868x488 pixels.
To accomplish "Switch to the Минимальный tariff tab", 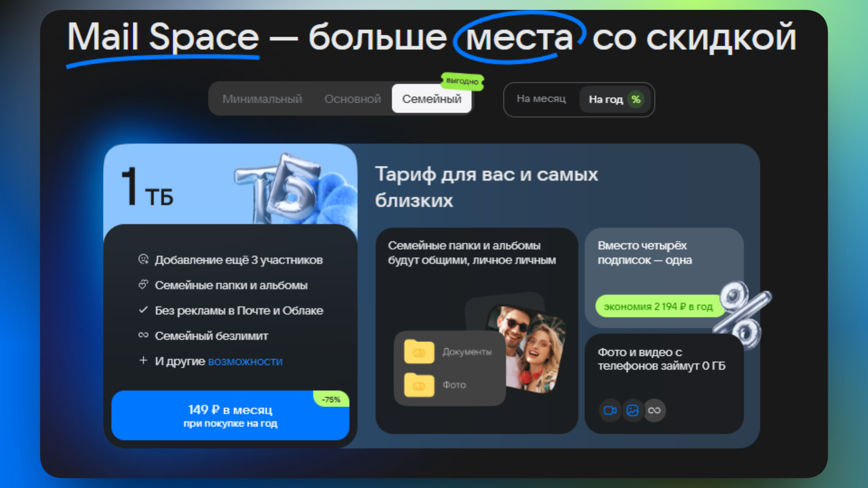I will [262, 99].
